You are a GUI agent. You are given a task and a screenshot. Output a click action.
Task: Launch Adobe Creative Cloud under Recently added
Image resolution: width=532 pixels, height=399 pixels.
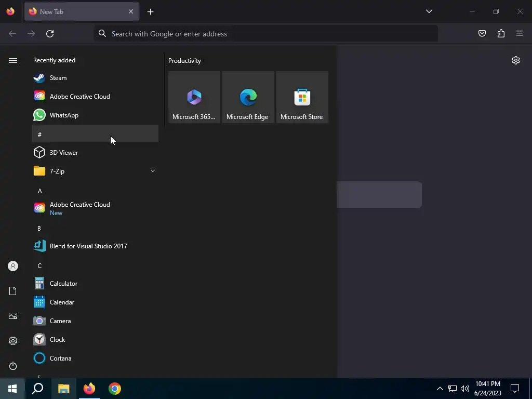[x=95, y=96]
